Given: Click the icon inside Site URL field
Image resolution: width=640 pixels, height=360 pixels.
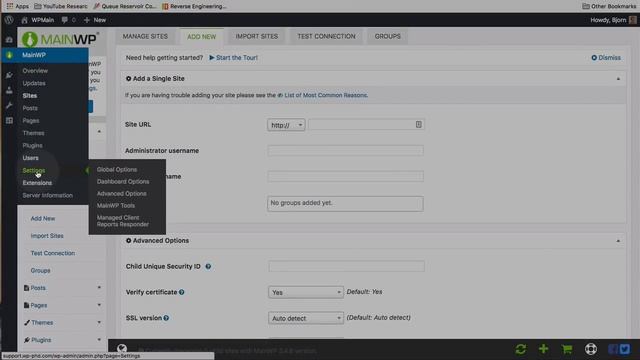Looking at the screenshot, I should pos(418,124).
